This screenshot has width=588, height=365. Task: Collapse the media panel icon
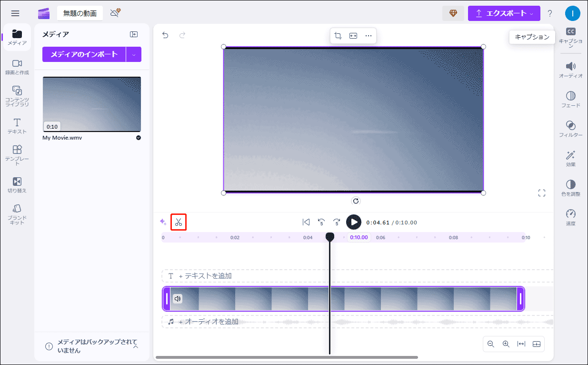click(x=134, y=34)
